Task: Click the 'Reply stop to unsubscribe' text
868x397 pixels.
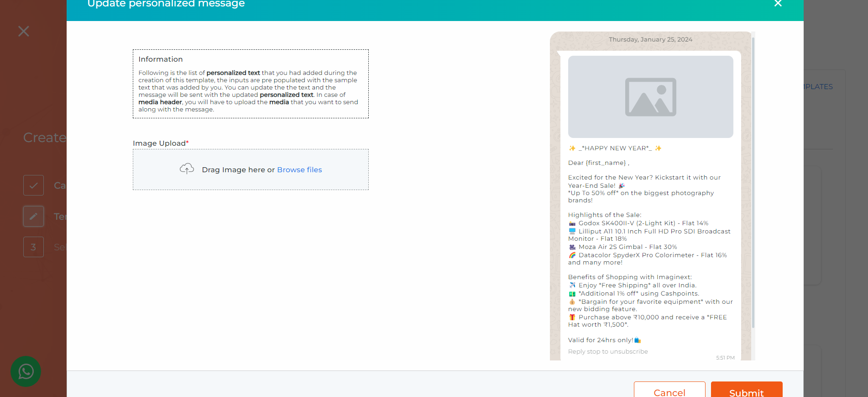Action: click(x=608, y=351)
